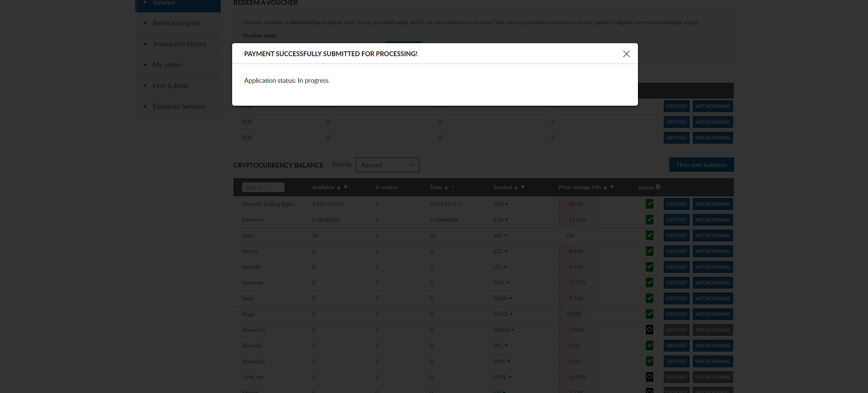
Task: Click the Emercoin green status checkmark
Action: click(649, 282)
